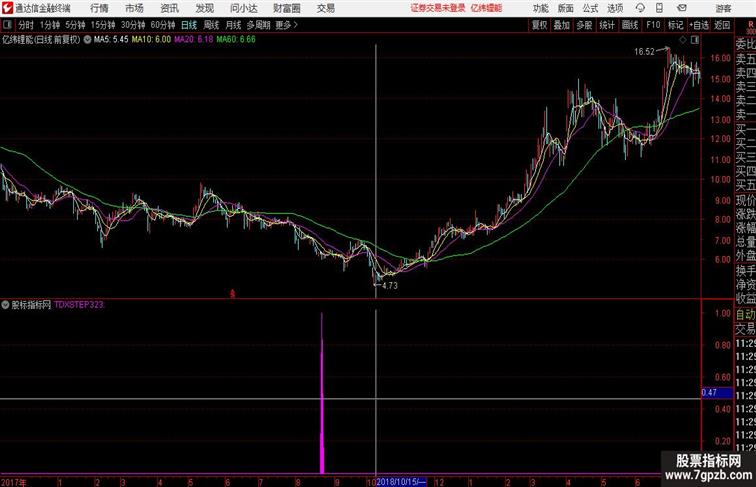
Task: Select the 周线 weekly chart tab
Action: click(211, 25)
